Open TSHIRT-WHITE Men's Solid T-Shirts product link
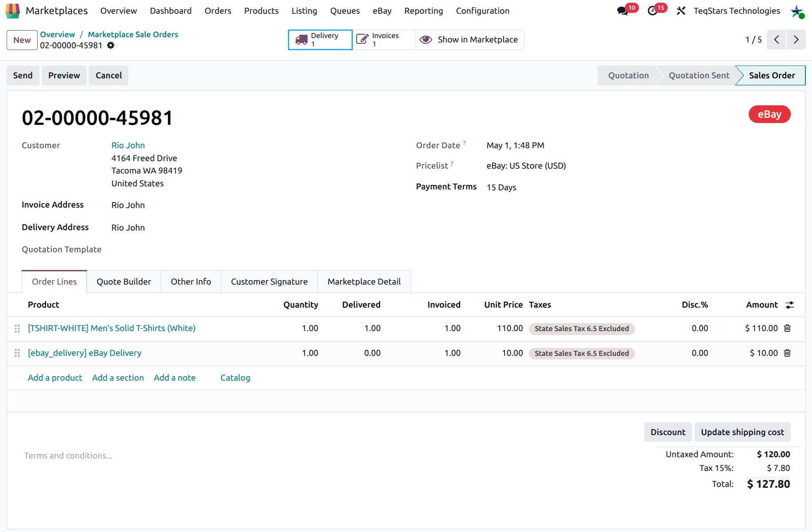The image size is (812, 532). tap(112, 328)
